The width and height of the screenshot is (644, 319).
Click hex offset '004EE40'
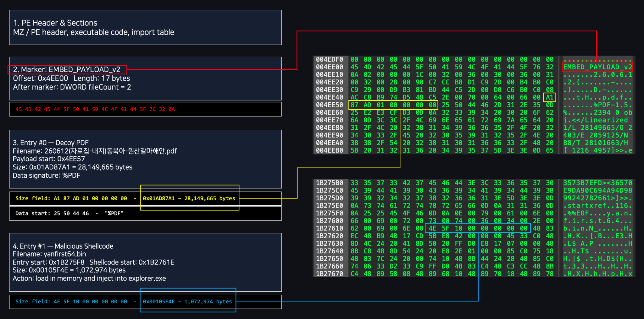[330, 97]
